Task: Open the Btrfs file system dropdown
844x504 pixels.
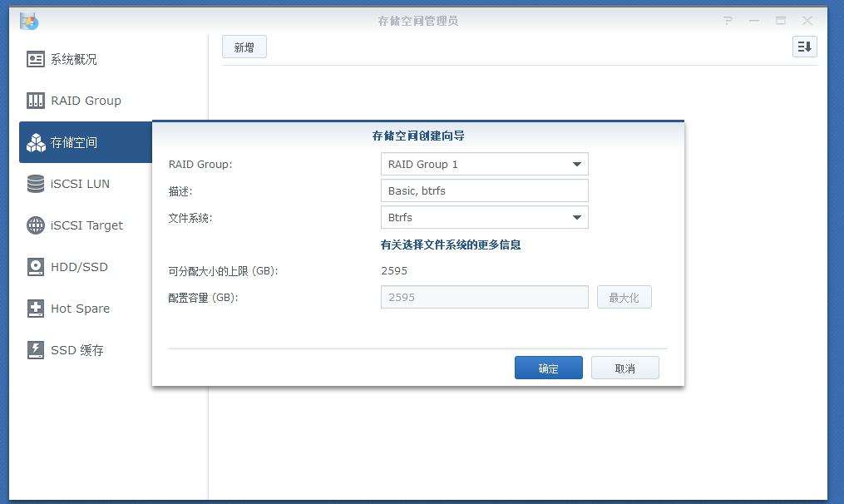Action: coord(577,217)
